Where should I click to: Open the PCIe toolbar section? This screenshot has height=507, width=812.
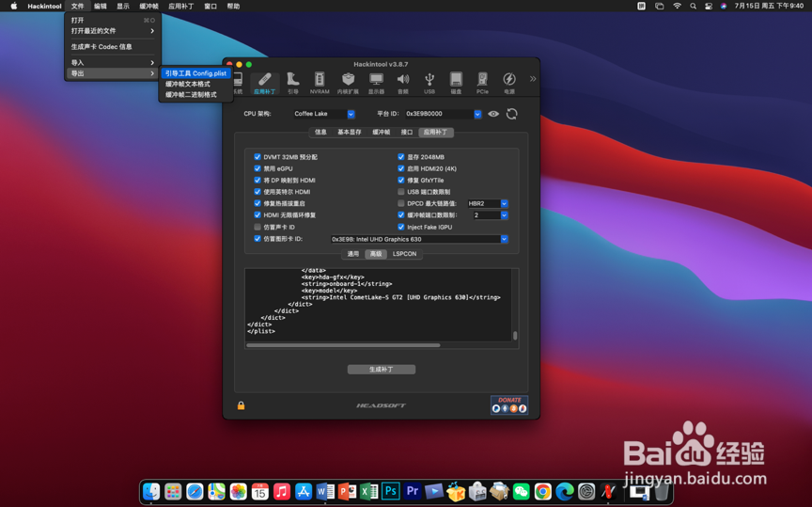click(482, 83)
